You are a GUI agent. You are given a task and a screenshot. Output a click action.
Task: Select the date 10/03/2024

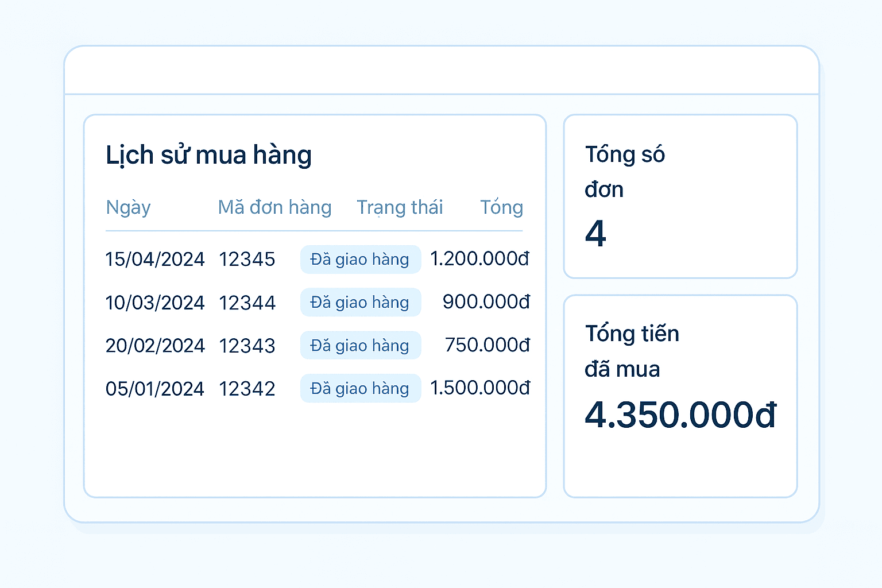pos(155,303)
